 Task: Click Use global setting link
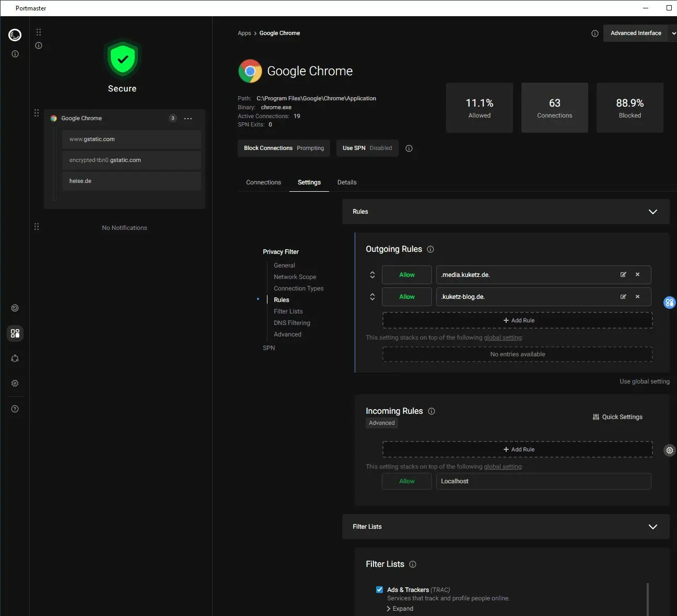[x=645, y=381]
